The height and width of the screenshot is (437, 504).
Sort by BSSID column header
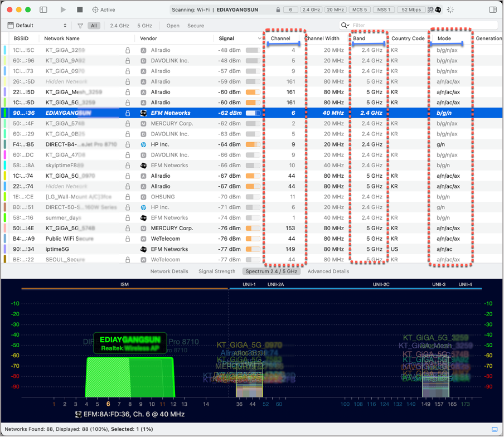[x=21, y=38]
